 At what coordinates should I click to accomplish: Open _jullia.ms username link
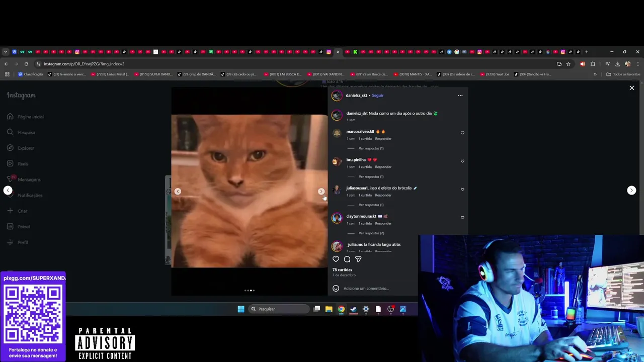(354, 244)
